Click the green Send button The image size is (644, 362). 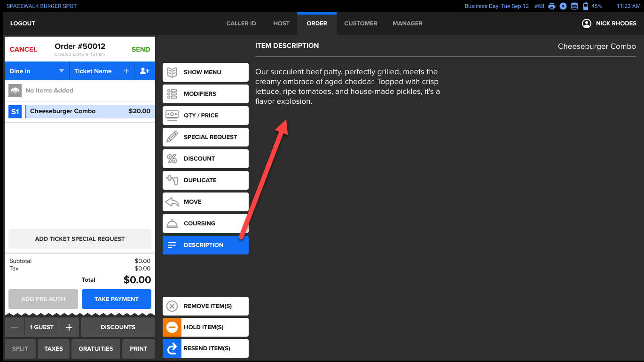pyautogui.click(x=141, y=49)
